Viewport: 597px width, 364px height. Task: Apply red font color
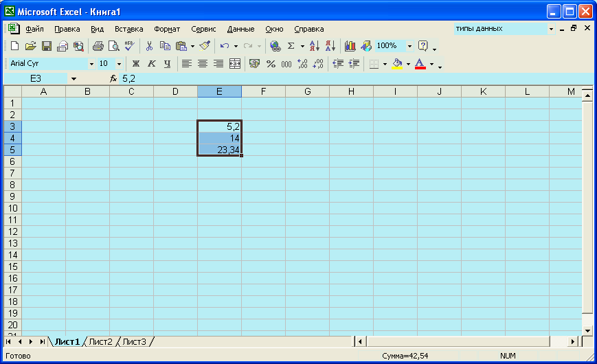420,64
